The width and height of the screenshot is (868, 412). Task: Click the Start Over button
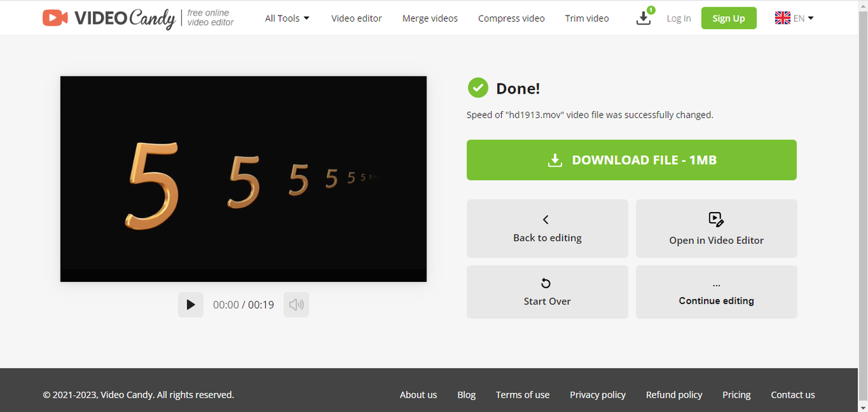click(547, 292)
